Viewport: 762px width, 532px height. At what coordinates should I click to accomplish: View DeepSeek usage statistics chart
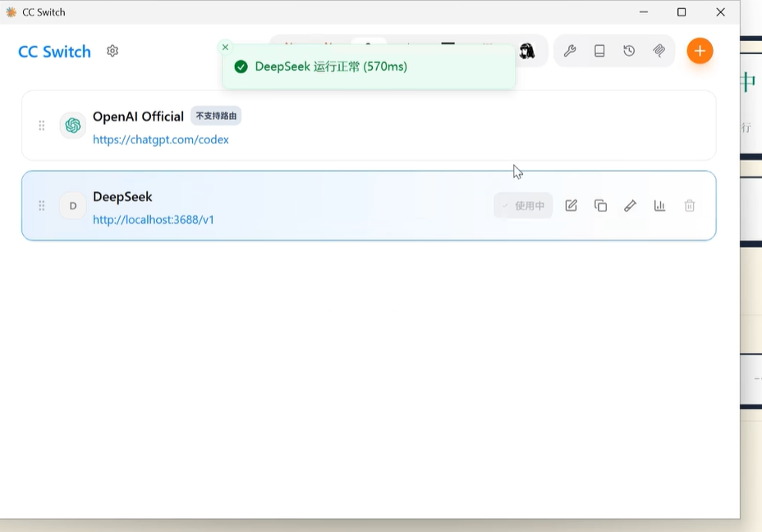click(659, 205)
